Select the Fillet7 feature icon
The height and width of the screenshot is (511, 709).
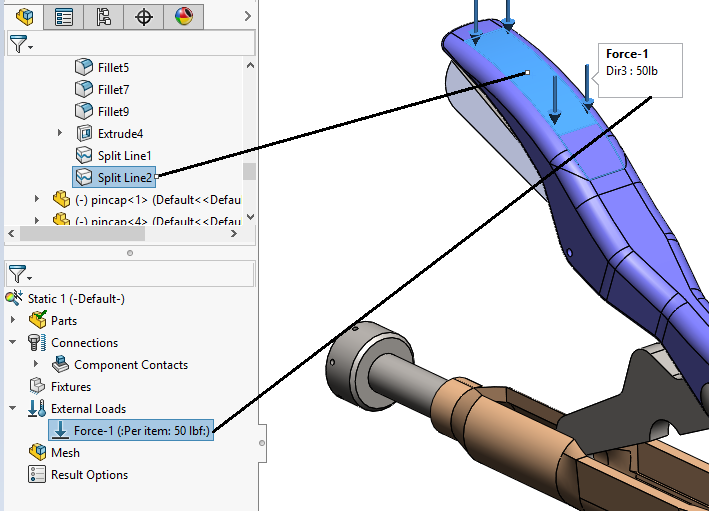point(84,89)
